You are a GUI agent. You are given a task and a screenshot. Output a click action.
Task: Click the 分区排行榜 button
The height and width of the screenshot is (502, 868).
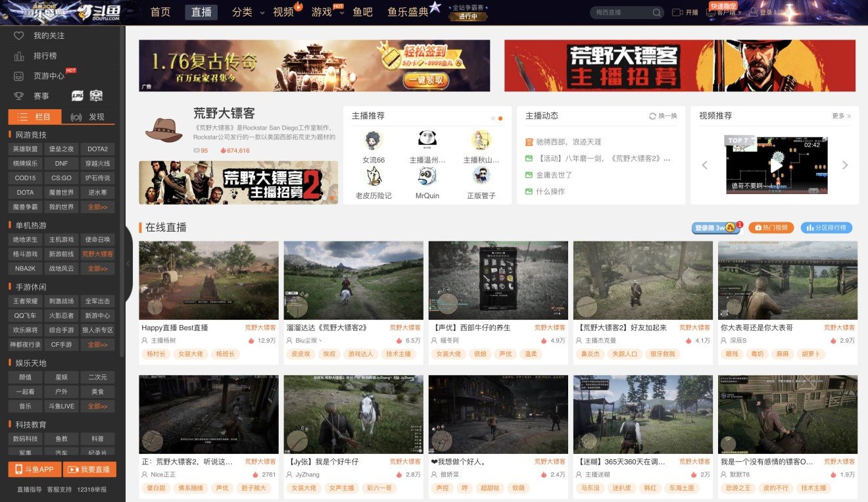(827, 228)
